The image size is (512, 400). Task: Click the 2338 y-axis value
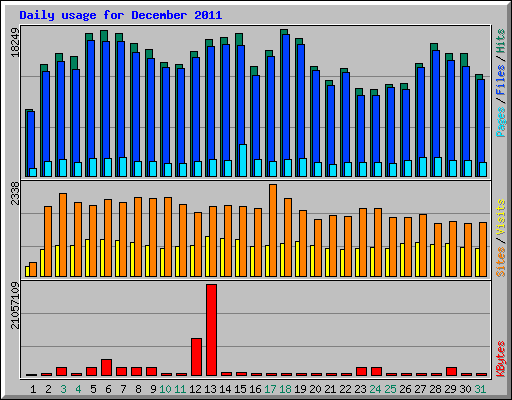(15, 193)
